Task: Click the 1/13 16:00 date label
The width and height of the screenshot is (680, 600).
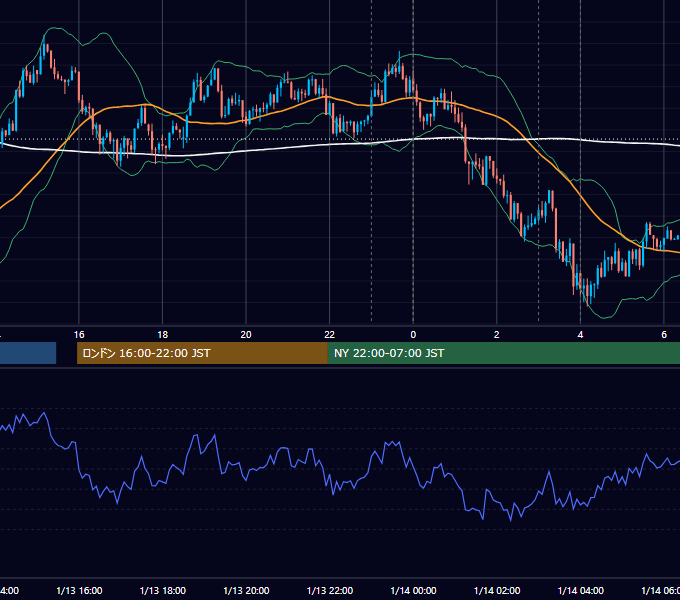Action: 79,590
